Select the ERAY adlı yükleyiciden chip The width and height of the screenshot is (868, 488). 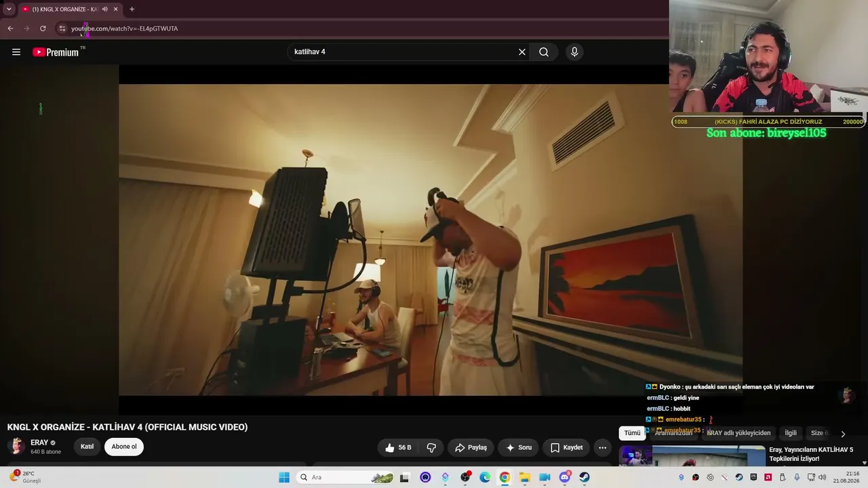(738, 433)
